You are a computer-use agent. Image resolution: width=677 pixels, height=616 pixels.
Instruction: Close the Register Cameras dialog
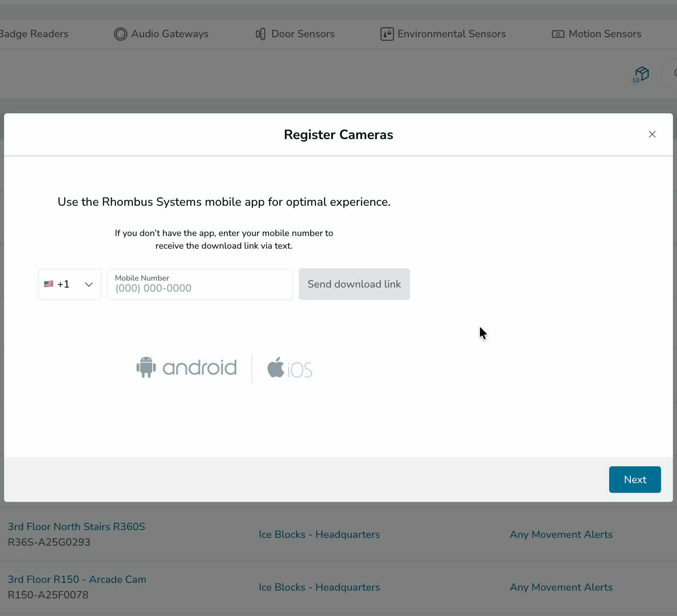tap(652, 134)
